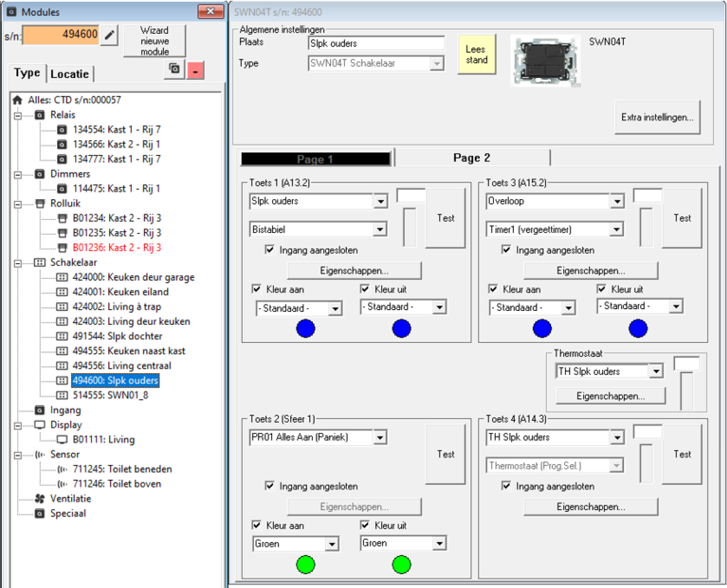
Task: Click green Kleur uit swatch in Toets 2
Action: click(401, 564)
